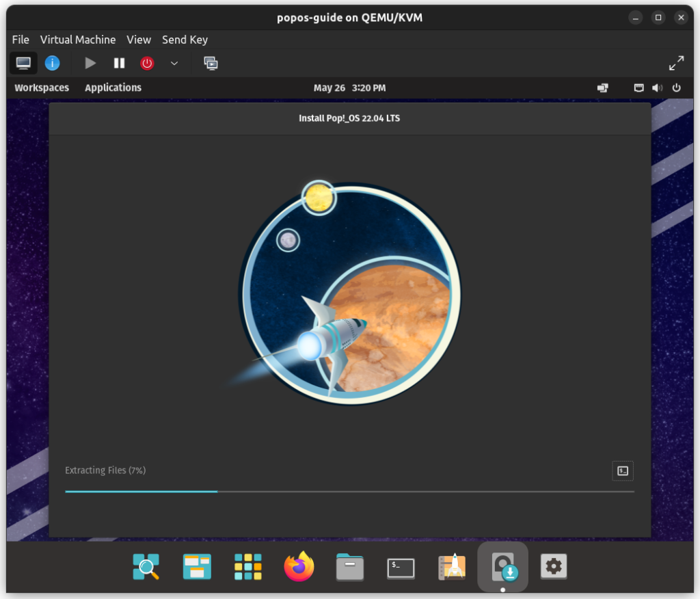
Task: Open the multi-window indicator in top bar
Action: (x=603, y=88)
